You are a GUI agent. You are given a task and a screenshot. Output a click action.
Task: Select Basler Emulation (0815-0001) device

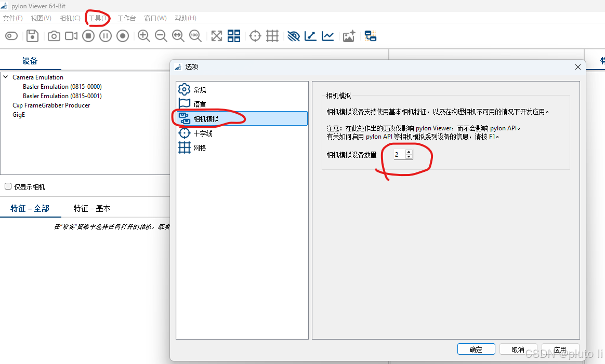(x=62, y=96)
